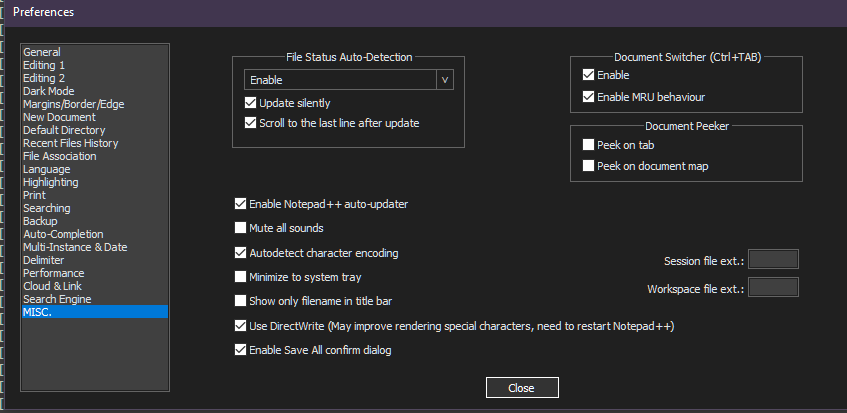The height and width of the screenshot is (413, 847).
Task: Uncheck Scroll to the last line after update
Action: (251, 123)
